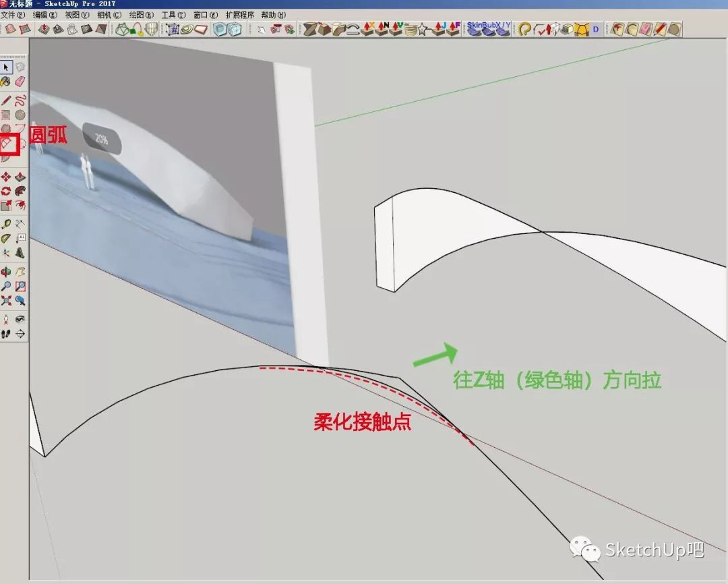Screen dimensions: 728x584
Task: Select the Protractor tool
Action: 6,239
